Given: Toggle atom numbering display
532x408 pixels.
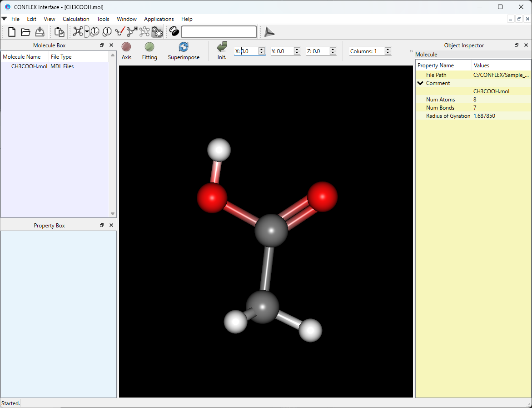Looking at the screenshot, I should click(106, 32).
